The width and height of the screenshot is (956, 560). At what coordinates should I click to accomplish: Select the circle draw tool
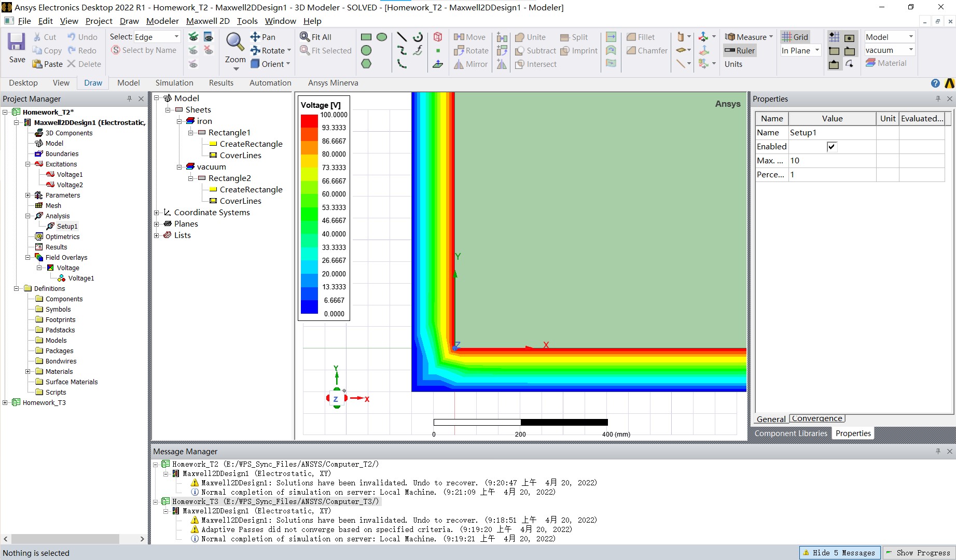366,50
